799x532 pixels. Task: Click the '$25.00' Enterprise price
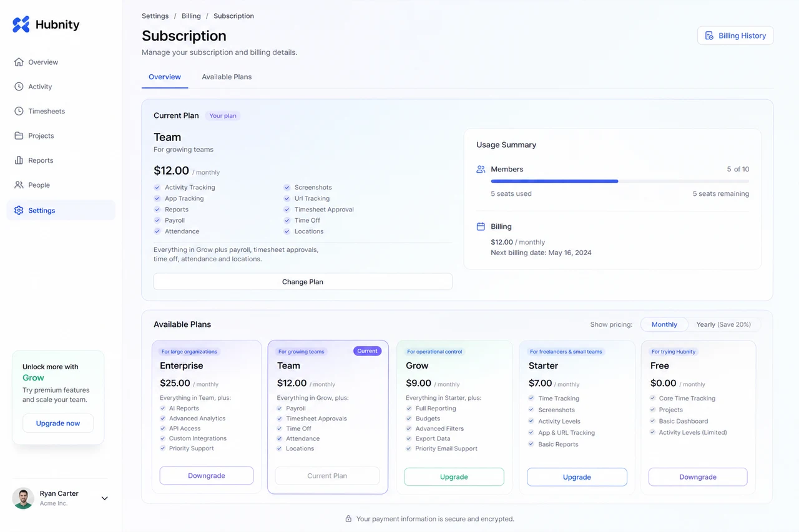(175, 383)
